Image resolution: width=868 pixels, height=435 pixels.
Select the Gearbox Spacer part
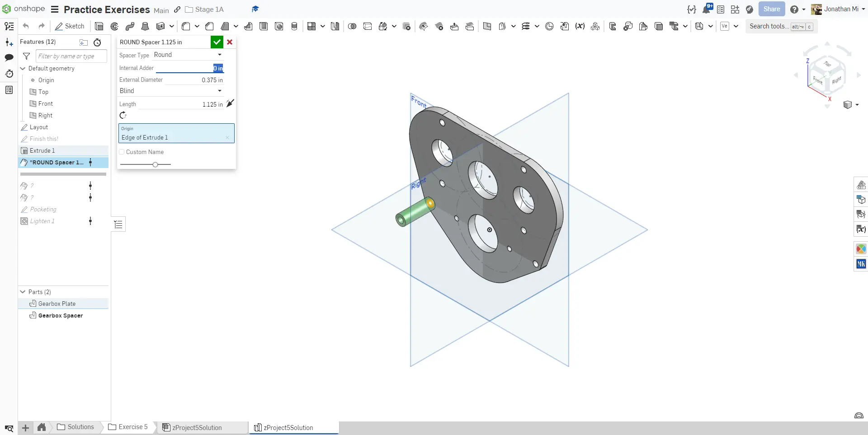[x=60, y=315]
